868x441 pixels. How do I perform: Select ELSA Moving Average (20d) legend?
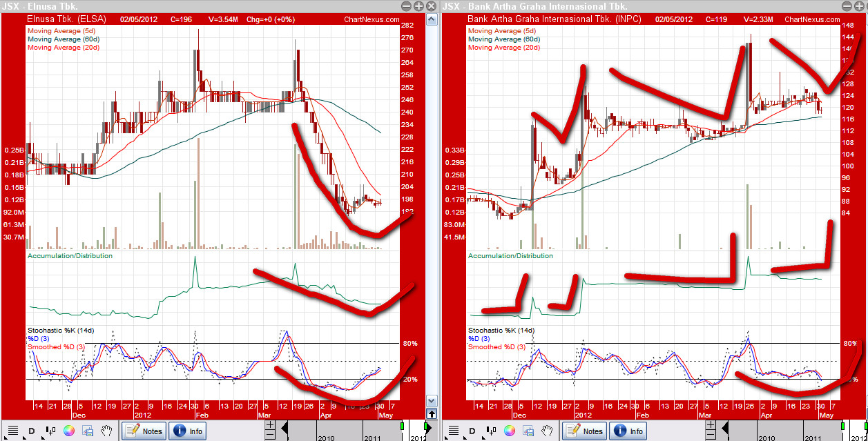(x=62, y=48)
